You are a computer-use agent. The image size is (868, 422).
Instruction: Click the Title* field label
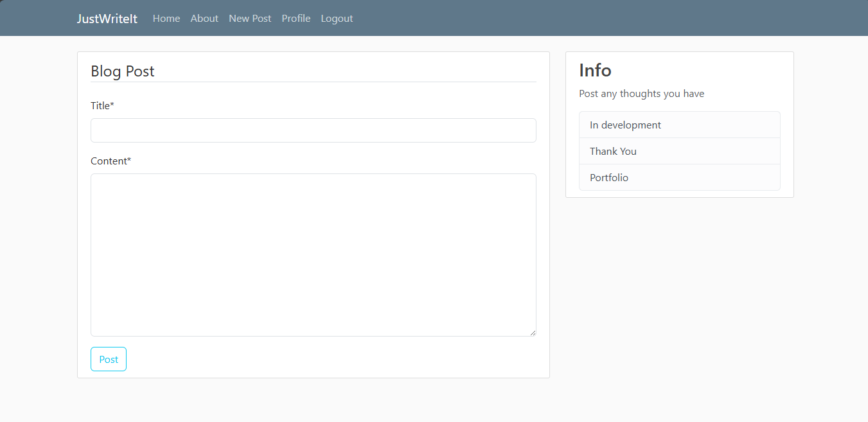(x=102, y=106)
